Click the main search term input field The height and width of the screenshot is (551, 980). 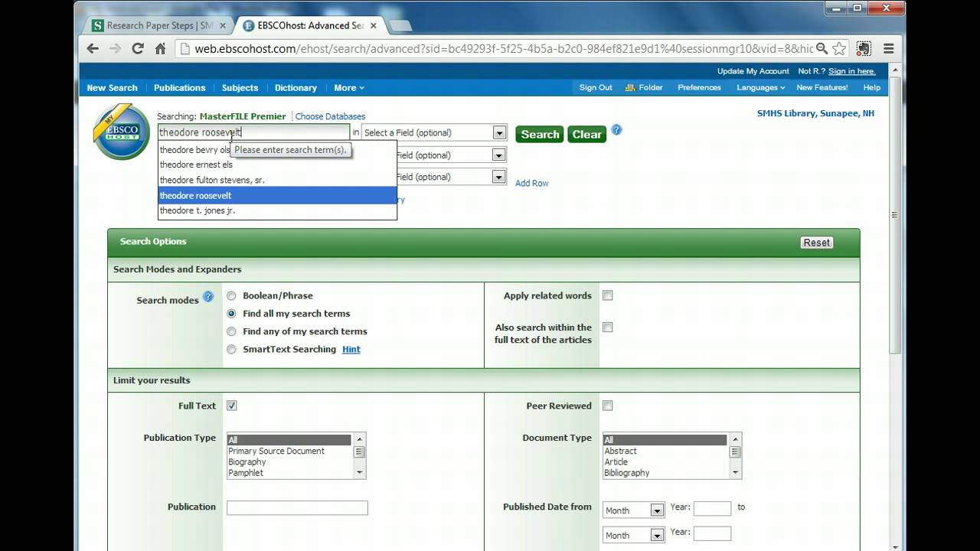click(253, 132)
